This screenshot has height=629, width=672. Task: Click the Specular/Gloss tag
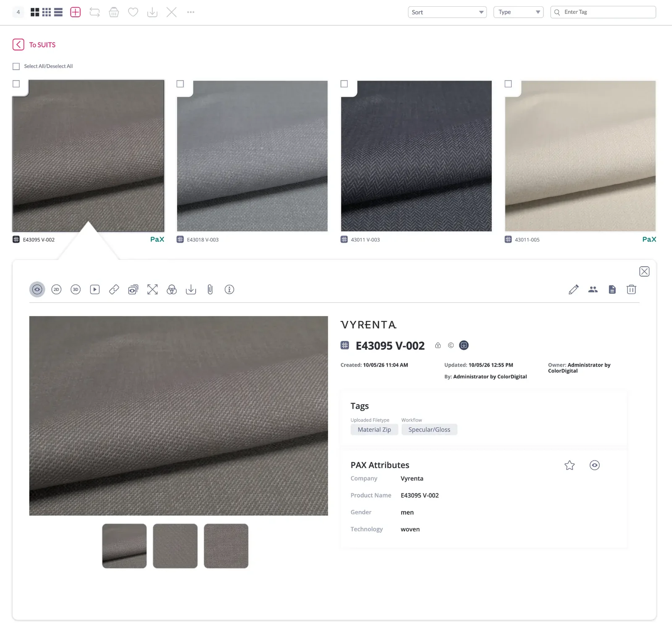click(429, 430)
